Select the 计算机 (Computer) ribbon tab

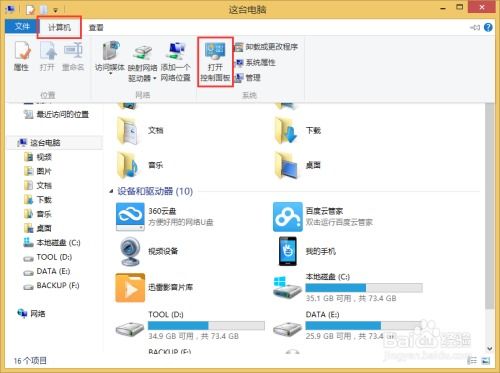(59, 27)
